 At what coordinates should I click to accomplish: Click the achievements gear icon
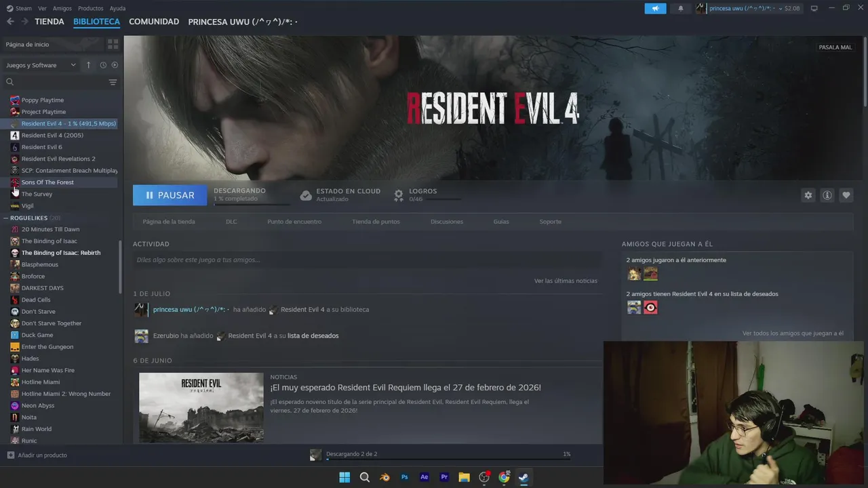click(399, 195)
